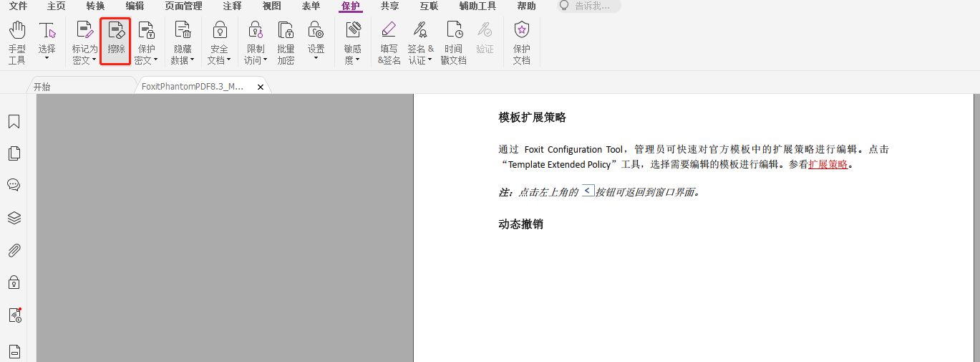Open the Bookmarks panel in sidebar

tap(14, 122)
